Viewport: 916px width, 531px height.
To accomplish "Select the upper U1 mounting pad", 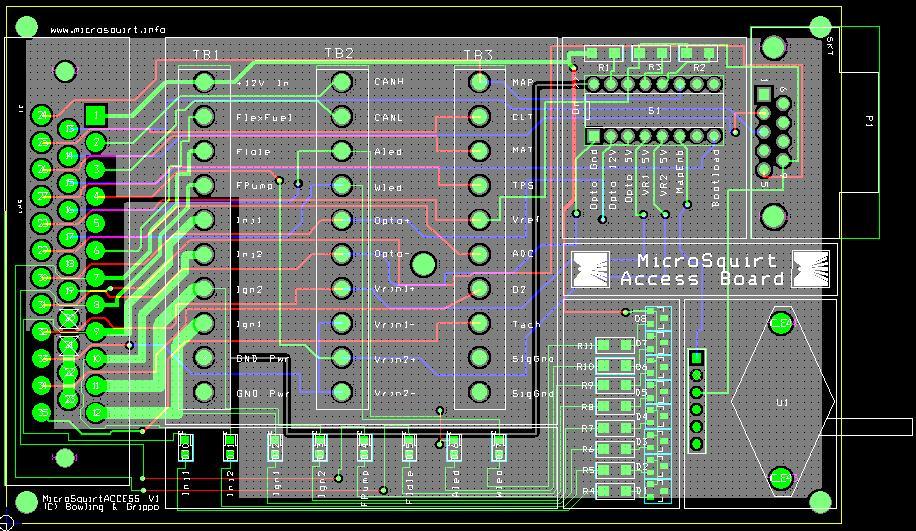I will point(781,323).
